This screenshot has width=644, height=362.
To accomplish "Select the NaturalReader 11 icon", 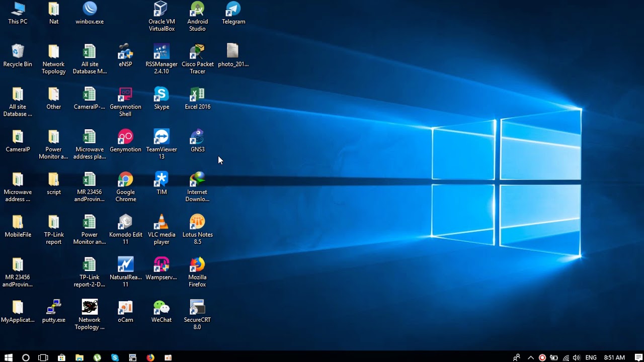I will click(125, 273).
